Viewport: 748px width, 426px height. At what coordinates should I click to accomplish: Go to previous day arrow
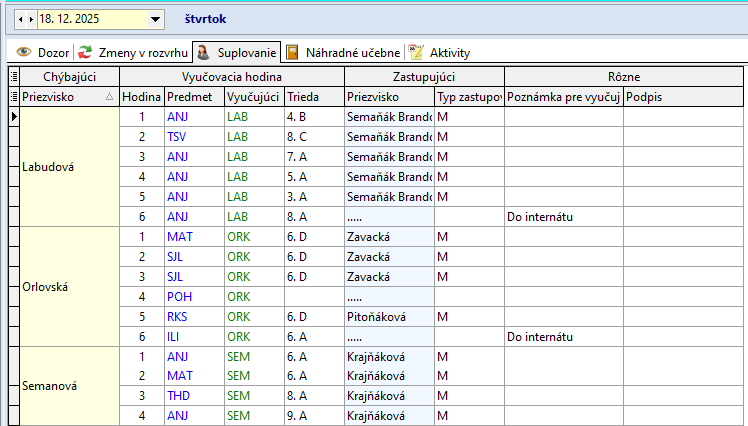pos(20,19)
